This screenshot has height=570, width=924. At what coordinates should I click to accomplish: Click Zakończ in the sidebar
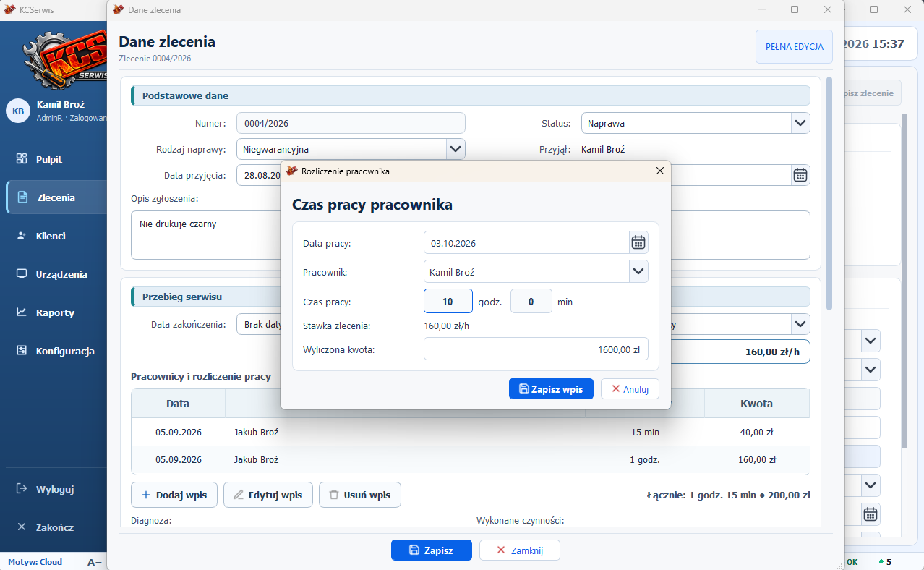coord(56,527)
